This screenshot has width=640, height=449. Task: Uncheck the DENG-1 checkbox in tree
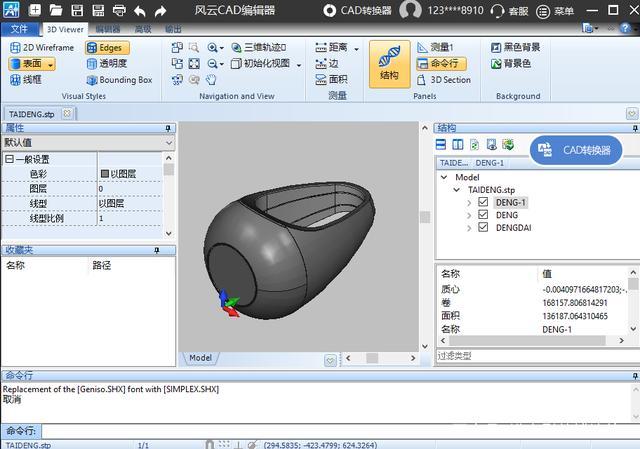(x=485, y=202)
